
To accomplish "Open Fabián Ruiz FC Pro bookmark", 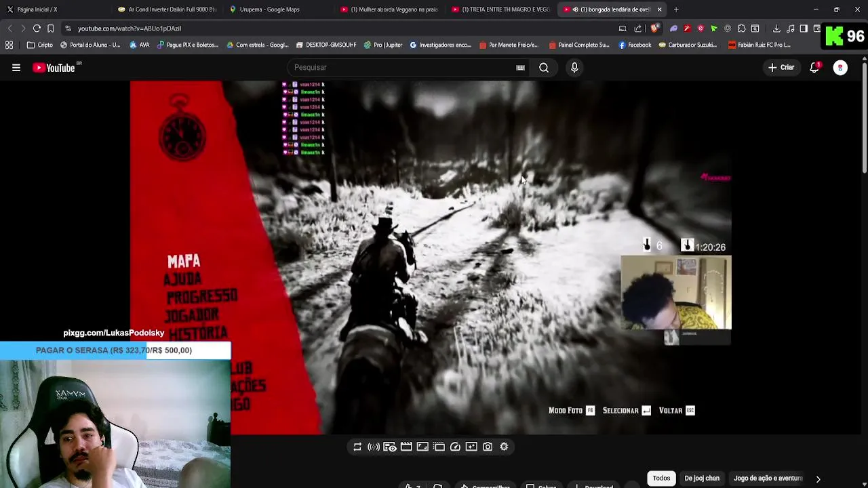I will [x=759, y=45].
